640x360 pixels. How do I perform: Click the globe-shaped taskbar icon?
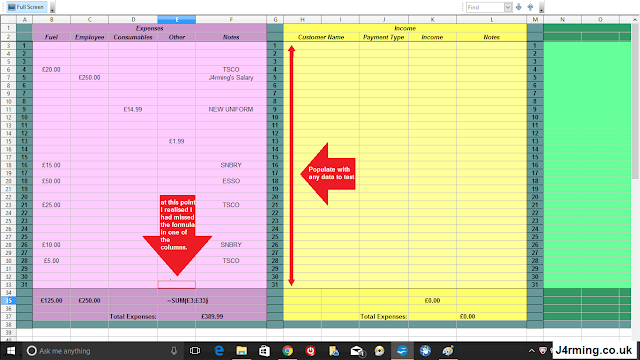pyautogui.click(x=425, y=351)
